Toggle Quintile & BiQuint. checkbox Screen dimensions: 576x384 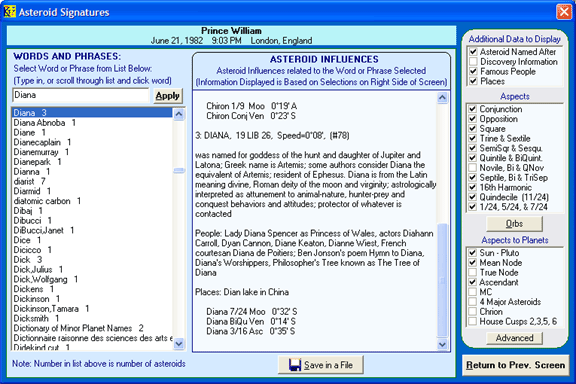pyautogui.click(x=473, y=158)
